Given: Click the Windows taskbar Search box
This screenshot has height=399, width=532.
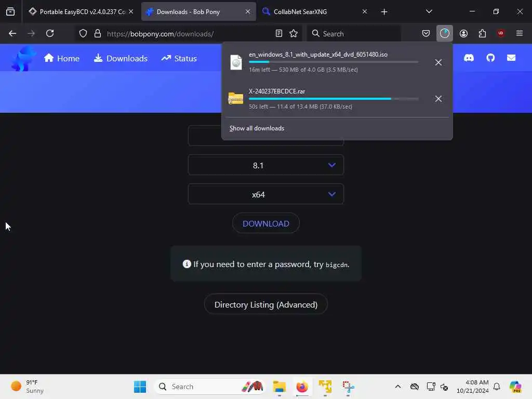Looking at the screenshot, I should [209, 387].
